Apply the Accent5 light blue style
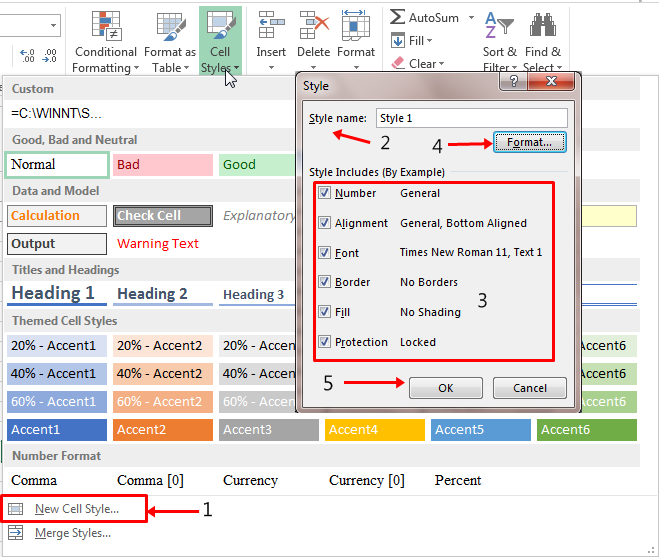Viewport: 659px width, 557px height. 481,430
